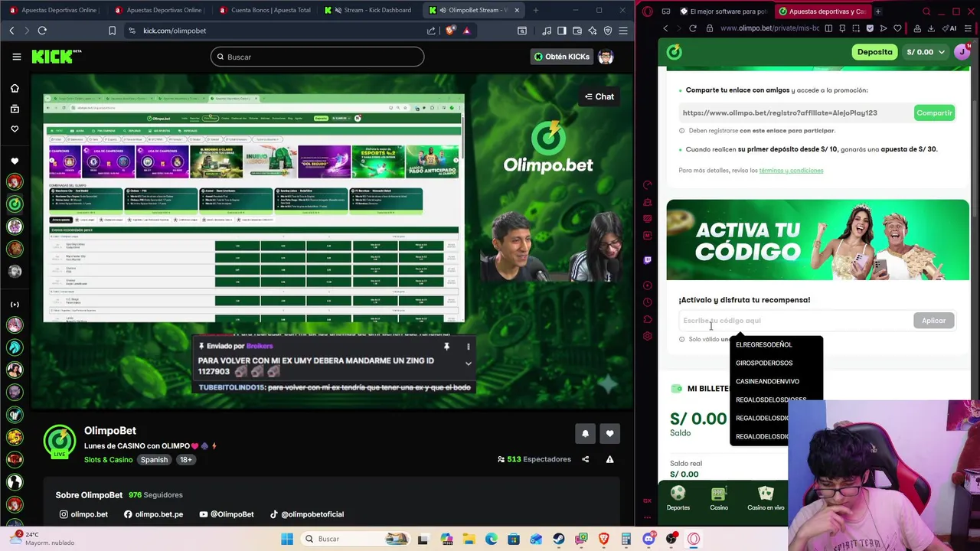Unpin the pinned chat message
The image size is (980, 551).
(446, 347)
